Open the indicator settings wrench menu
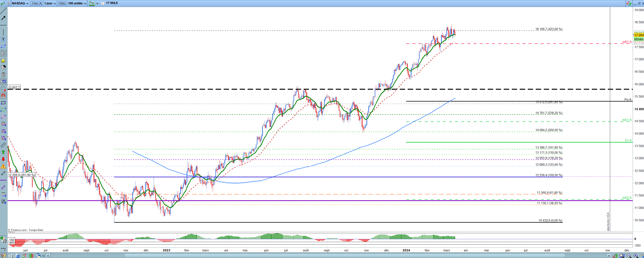This screenshot has width=644, height=258. coord(4,241)
